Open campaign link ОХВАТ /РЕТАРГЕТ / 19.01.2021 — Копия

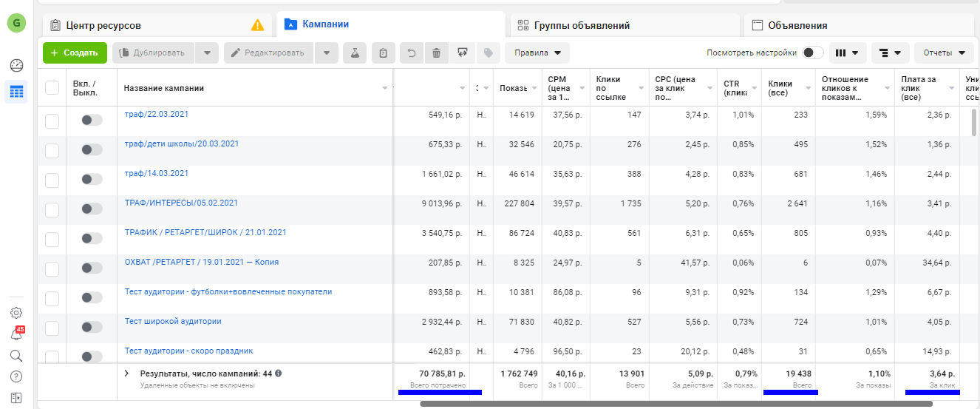point(202,262)
